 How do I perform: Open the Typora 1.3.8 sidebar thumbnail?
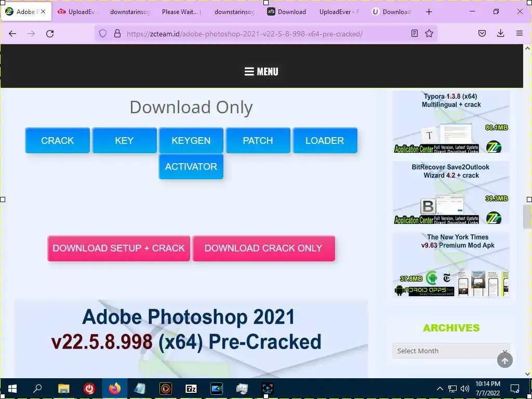click(x=451, y=122)
